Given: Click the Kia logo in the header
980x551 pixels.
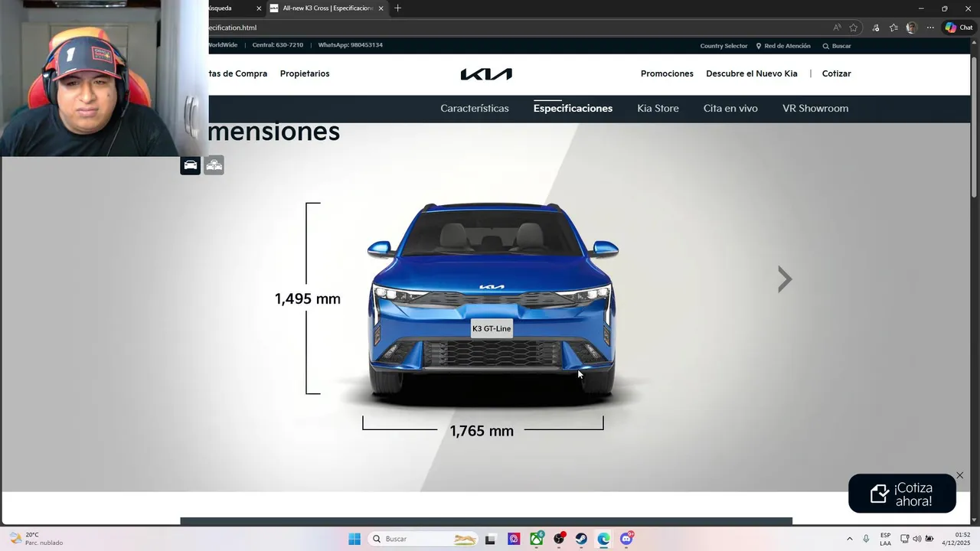Looking at the screenshot, I should tap(486, 74).
